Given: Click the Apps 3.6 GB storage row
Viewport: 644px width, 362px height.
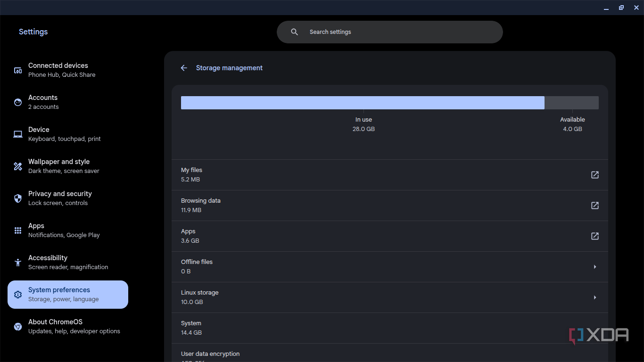Looking at the screenshot, I should [390, 236].
